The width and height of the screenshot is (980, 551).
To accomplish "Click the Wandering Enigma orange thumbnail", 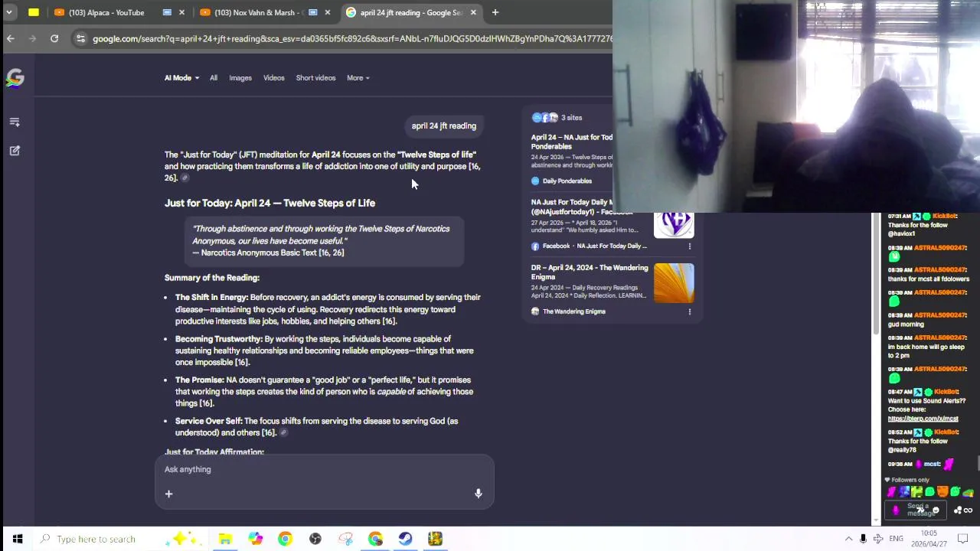I will click(x=674, y=283).
